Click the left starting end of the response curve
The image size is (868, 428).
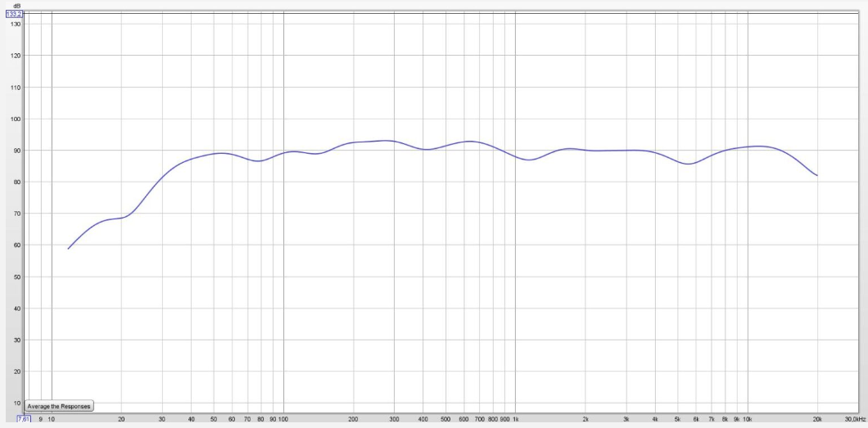click(x=68, y=249)
